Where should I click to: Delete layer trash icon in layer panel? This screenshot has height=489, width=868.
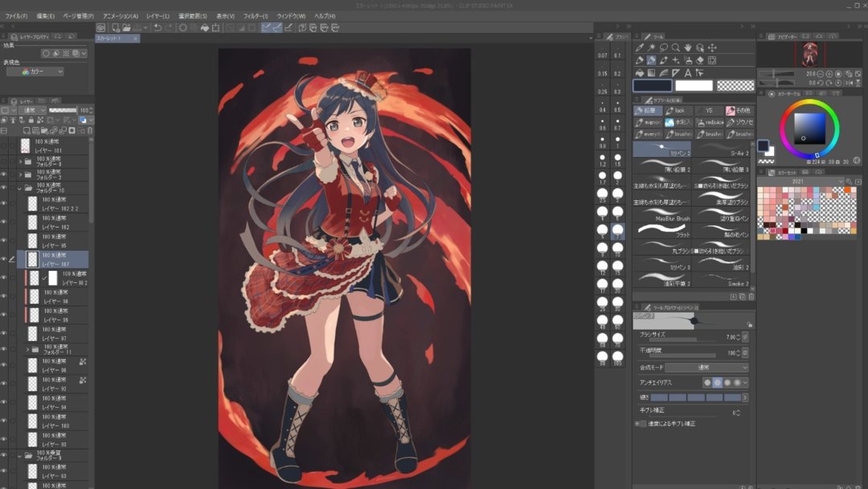pos(90,131)
